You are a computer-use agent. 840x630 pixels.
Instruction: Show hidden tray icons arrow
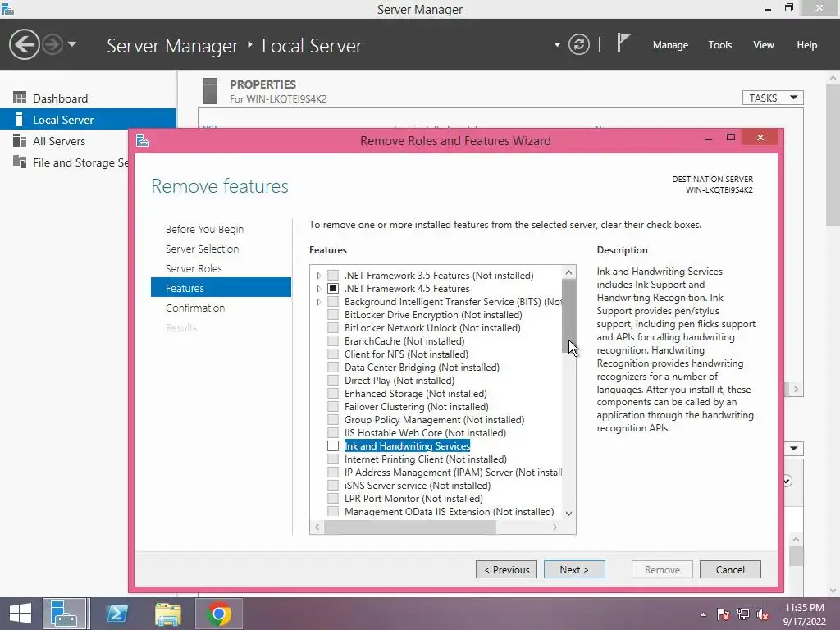[x=703, y=614]
